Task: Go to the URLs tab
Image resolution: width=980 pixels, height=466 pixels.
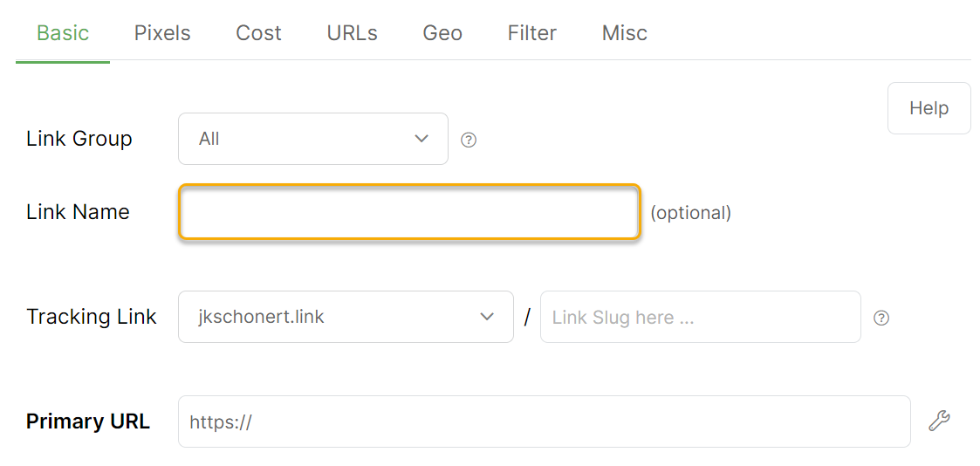Action: coord(352,33)
